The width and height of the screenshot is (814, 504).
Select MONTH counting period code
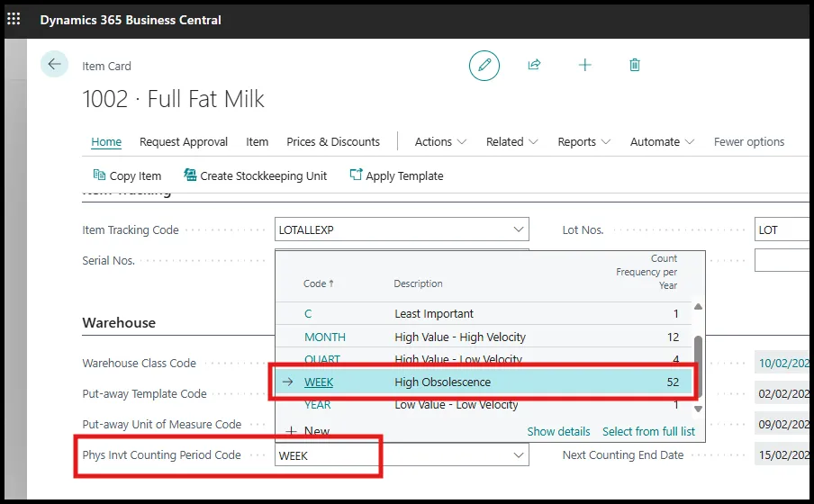click(324, 337)
